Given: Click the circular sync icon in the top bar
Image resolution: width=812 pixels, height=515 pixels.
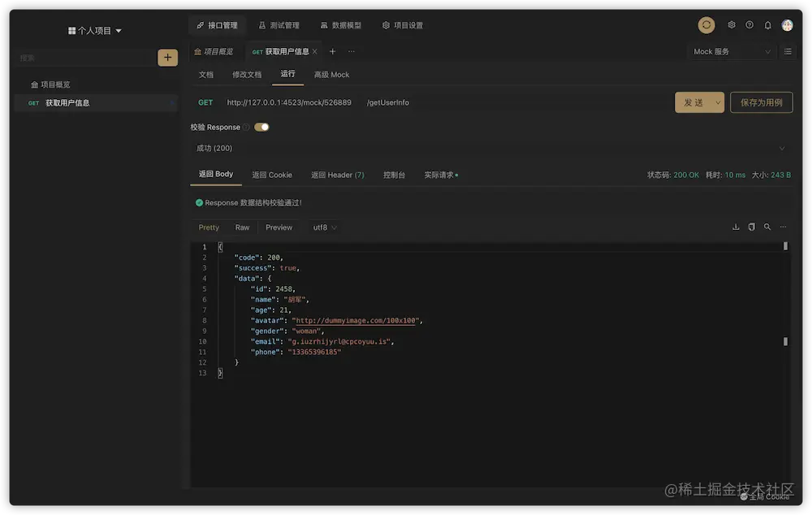Looking at the screenshot, I should coord(706,24).
